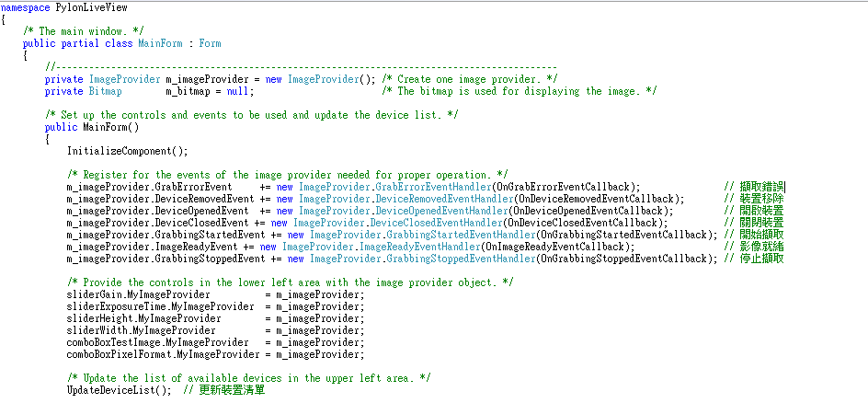The image size is (868, 403).
Task: Click the "sliderGain" identifier
Action: pyautogui.click(x=94, y=294)
